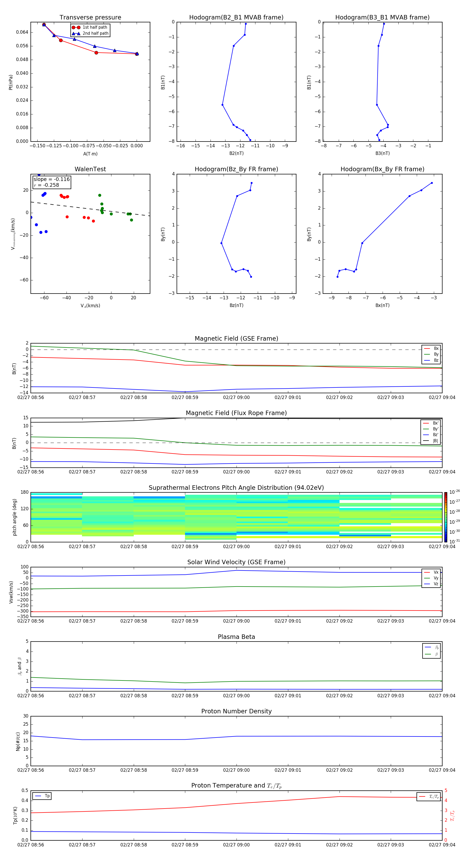Click the 'Hodogram(B3_B1 MVAB frame)' title
The image size is (473, 868).
pyautogui.click(x=382, y=17)
